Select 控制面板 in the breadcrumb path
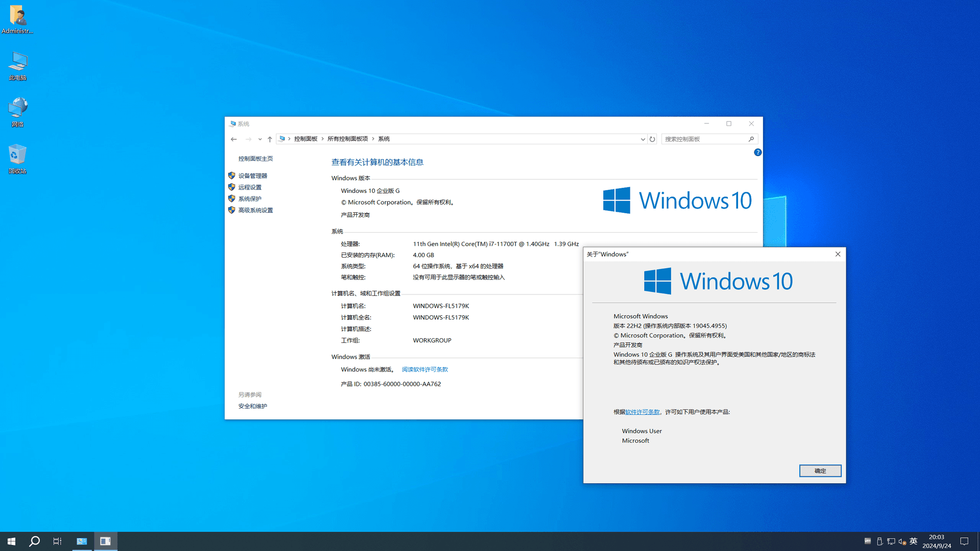The height and width of the screenshot is (551, 980). [306, 139]
